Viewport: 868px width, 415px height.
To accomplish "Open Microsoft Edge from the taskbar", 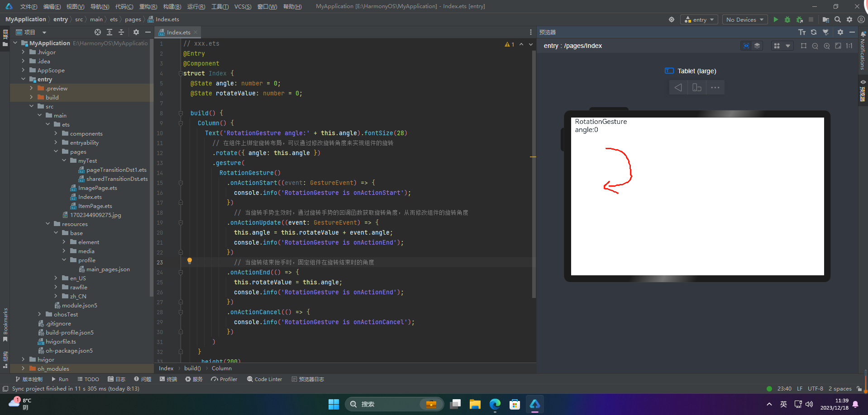I will 495,404.
